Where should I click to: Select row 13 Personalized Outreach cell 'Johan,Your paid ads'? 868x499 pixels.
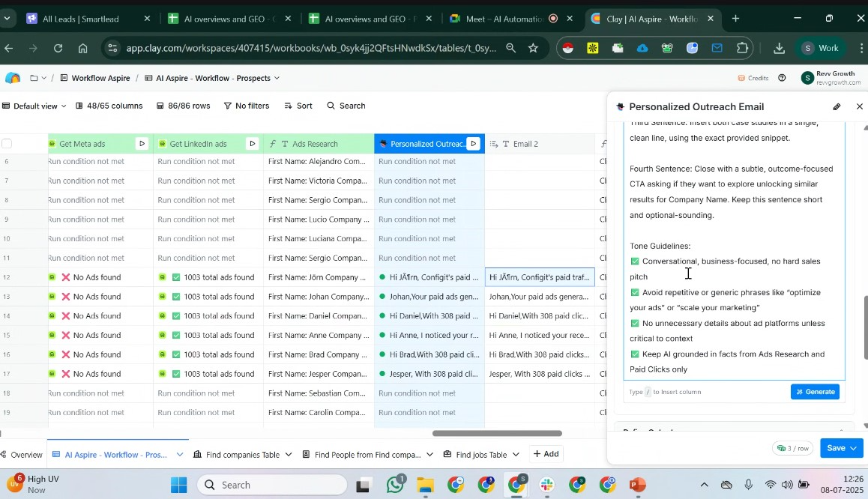tap(429, 297)
